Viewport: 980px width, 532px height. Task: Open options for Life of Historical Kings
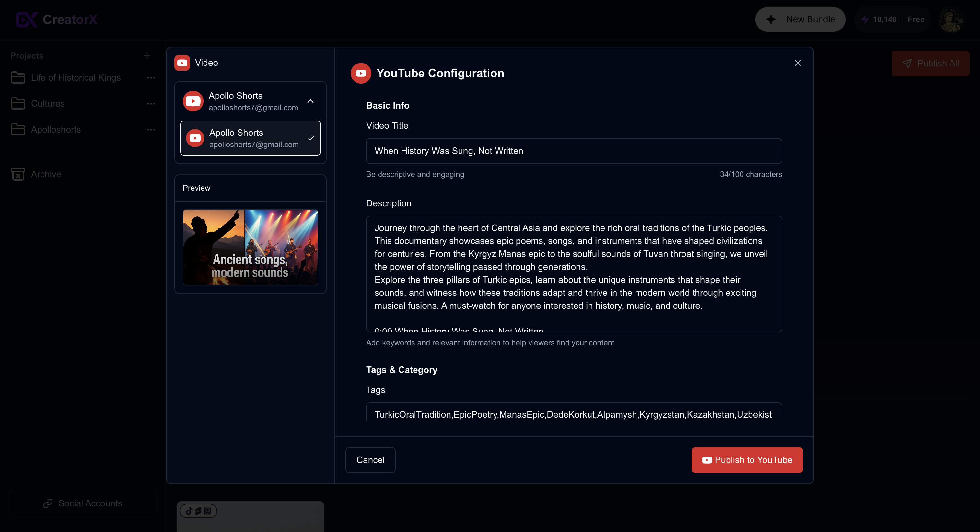pos(151,77)
